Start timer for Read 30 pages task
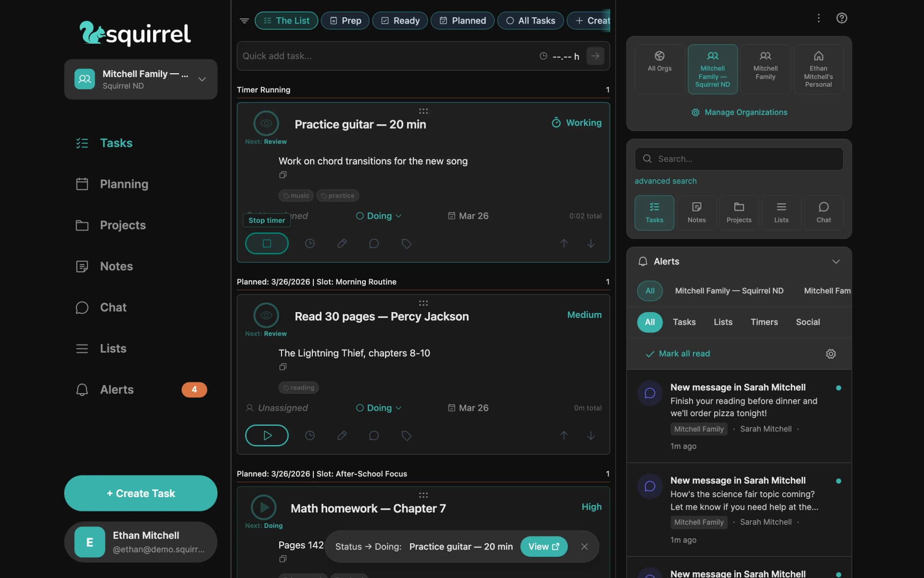The width and height of the screenshot is (924, 578). 267,435
